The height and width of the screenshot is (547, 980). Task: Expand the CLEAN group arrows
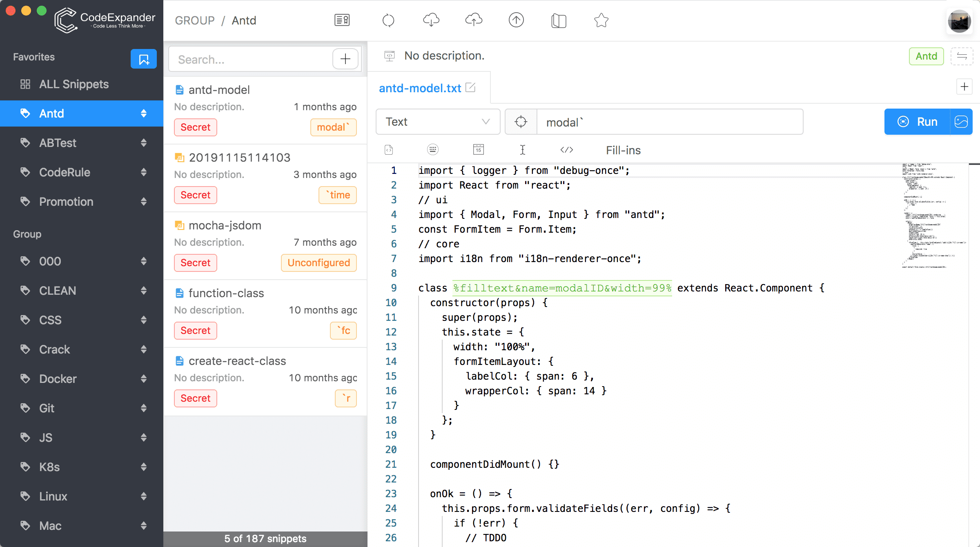coord(144,291)
